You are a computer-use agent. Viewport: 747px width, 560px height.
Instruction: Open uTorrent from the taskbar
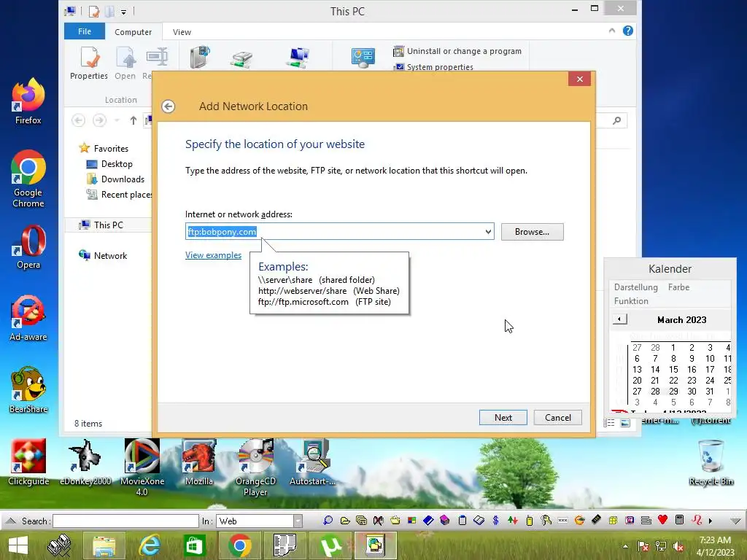point(330,545)
